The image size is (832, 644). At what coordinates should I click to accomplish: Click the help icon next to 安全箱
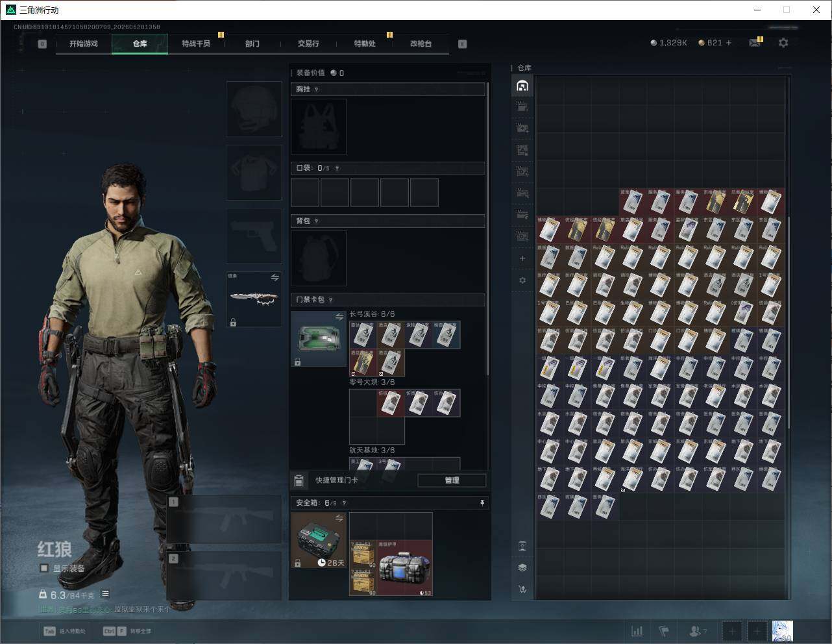tap(344, 503)
